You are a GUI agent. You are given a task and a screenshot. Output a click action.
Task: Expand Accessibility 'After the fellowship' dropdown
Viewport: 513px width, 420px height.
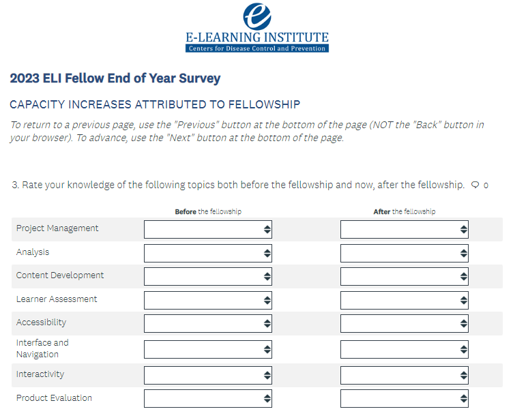click(x=404, y=323)
